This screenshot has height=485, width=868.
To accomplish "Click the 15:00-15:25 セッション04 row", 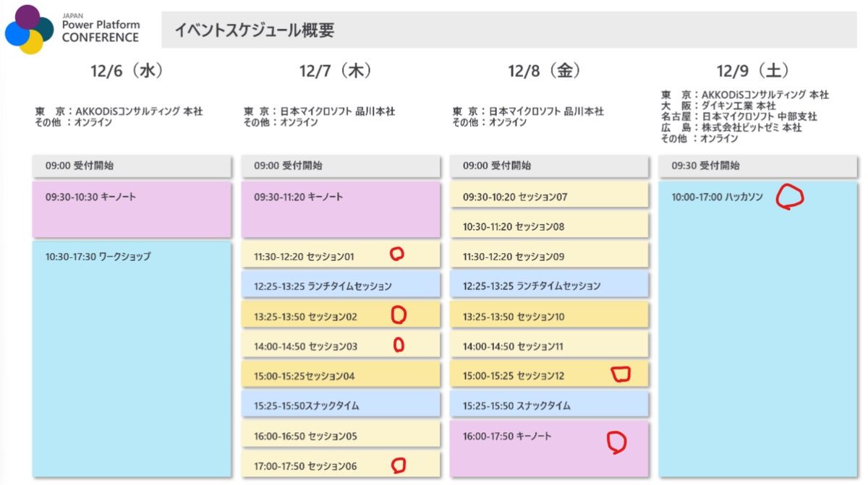I will pyautogui.click(x=341, y=376).
